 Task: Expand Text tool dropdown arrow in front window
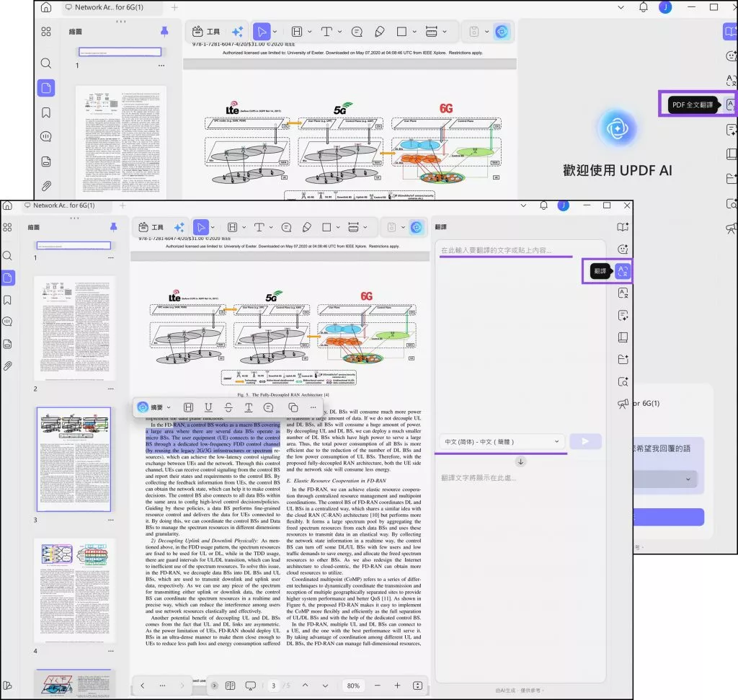(271, 227)
